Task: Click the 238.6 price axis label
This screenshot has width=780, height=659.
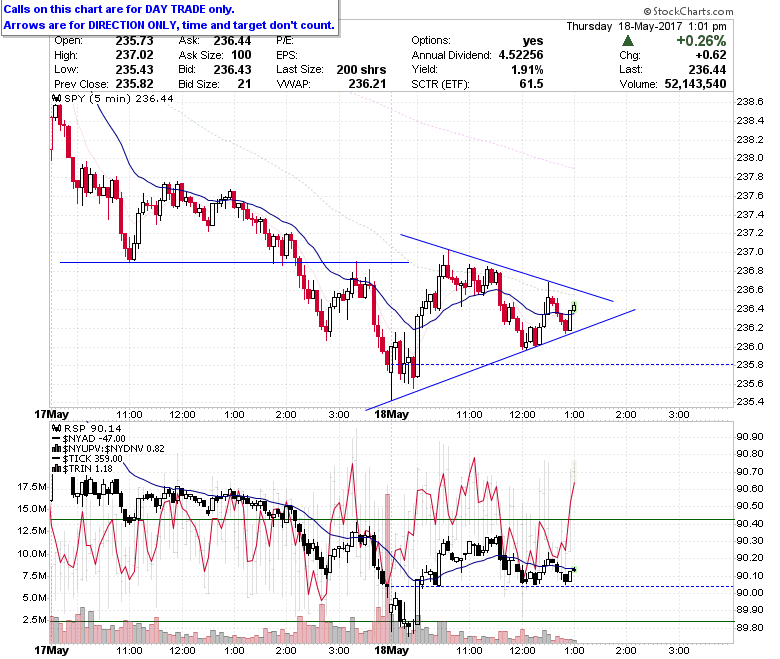Action: 750,102
